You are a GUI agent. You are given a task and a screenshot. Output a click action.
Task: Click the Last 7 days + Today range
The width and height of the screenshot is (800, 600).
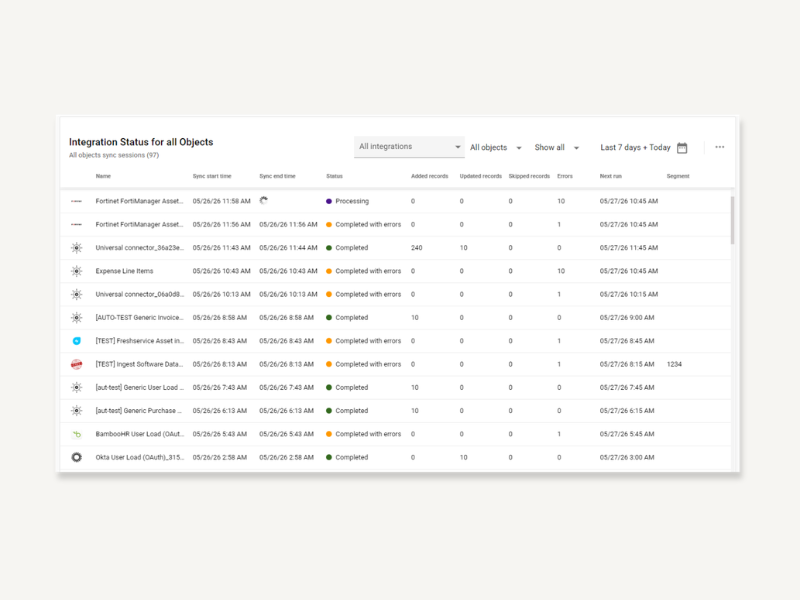pyautogui.click(x=635, y=147)
